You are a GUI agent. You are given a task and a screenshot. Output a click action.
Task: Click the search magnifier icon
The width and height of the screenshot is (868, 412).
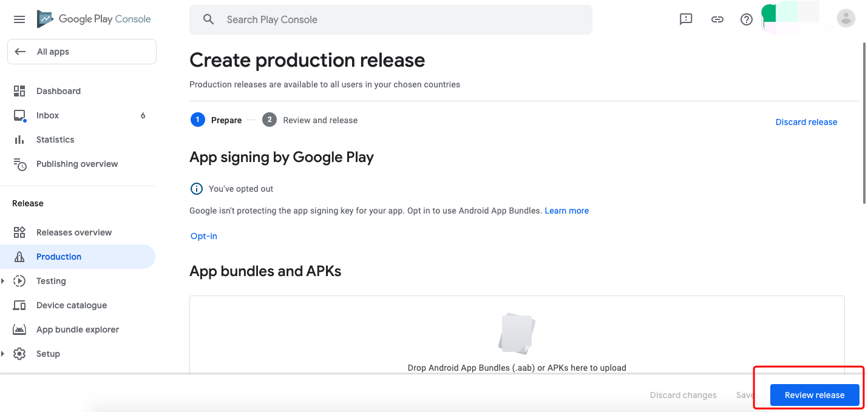pos(208,19)
